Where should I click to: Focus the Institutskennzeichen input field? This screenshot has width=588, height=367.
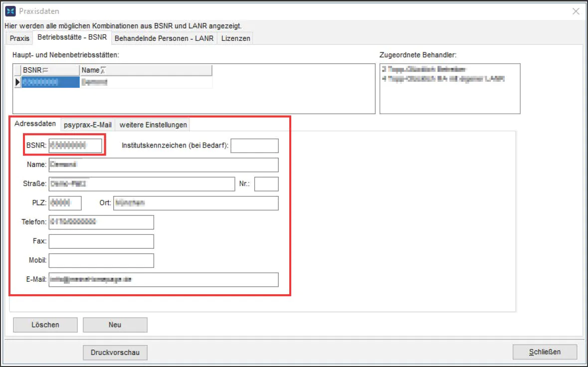254,146
